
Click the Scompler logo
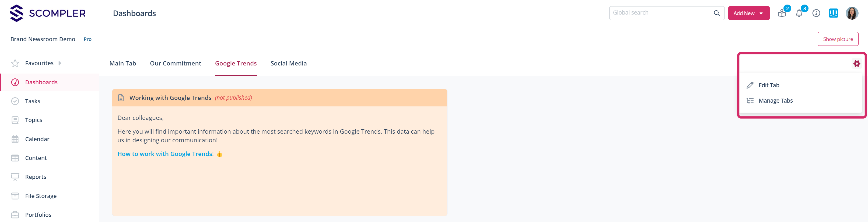point(48,13)
